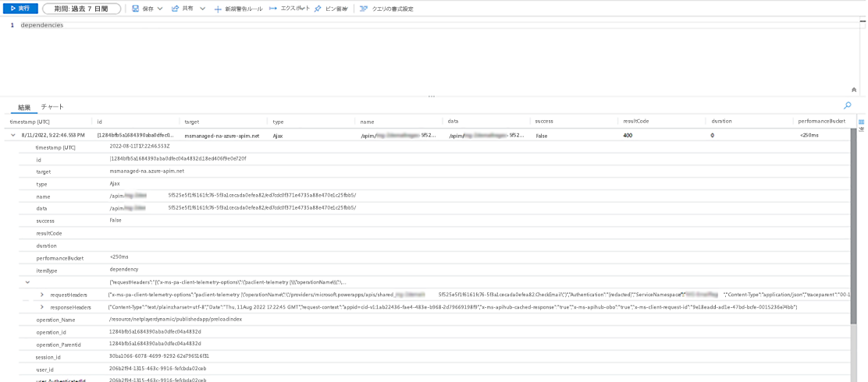Sort by the id column header
Image resolution: width=868 pixels, height=382 pixels.
pyautogui.click(x=100, y=121)
